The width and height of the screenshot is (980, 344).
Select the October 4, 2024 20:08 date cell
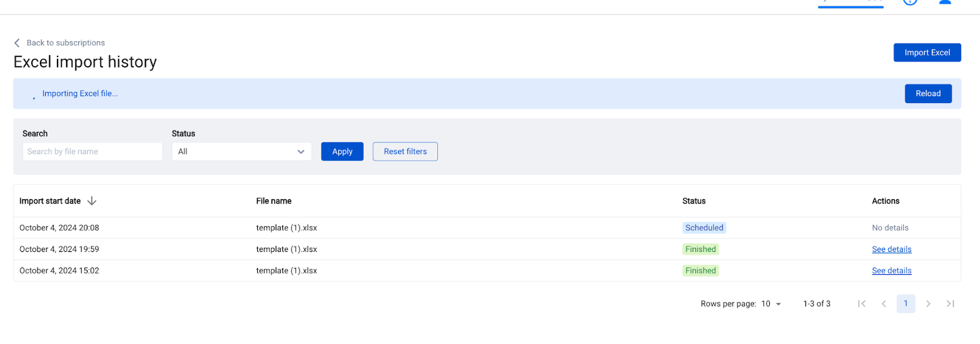tap(59, 228)
